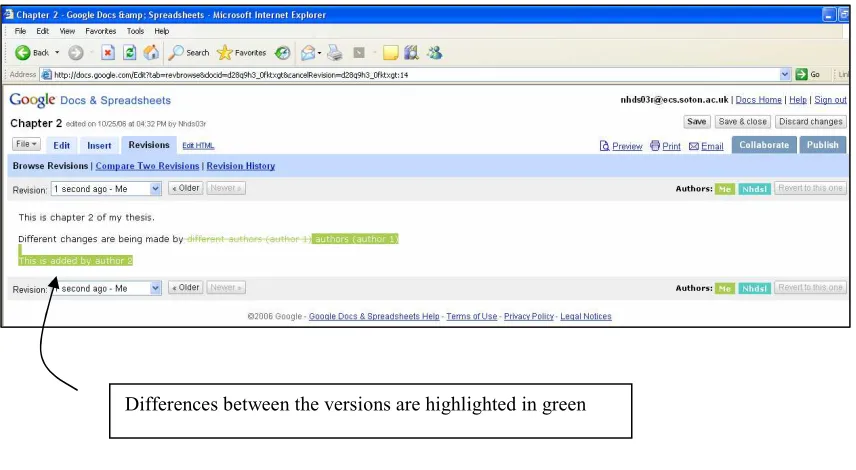Switch to the Edit tab
Image resolution: width=856 pixels, height=470 pixels.
tap(62, 145)
